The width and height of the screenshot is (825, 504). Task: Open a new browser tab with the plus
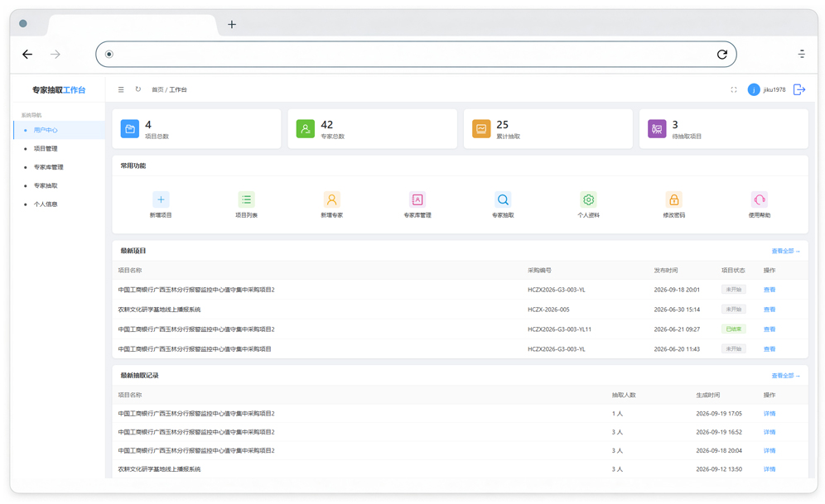coord(232,24)
